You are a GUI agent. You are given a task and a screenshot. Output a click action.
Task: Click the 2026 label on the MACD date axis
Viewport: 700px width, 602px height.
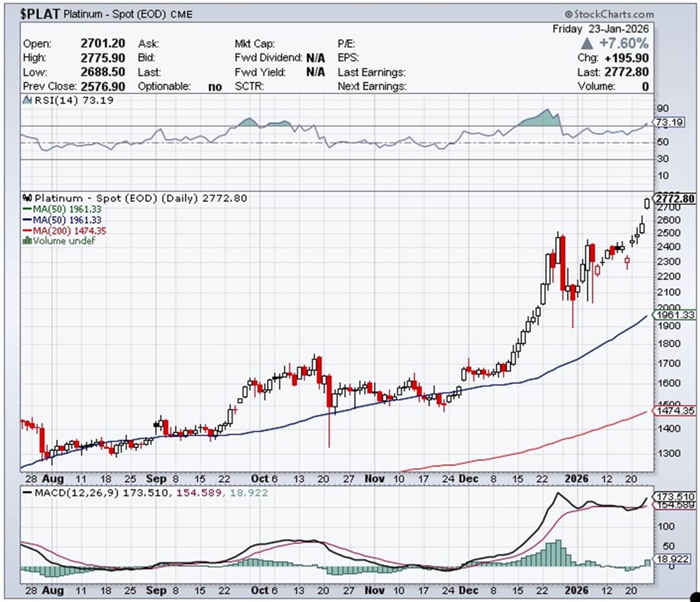point(576,590)
